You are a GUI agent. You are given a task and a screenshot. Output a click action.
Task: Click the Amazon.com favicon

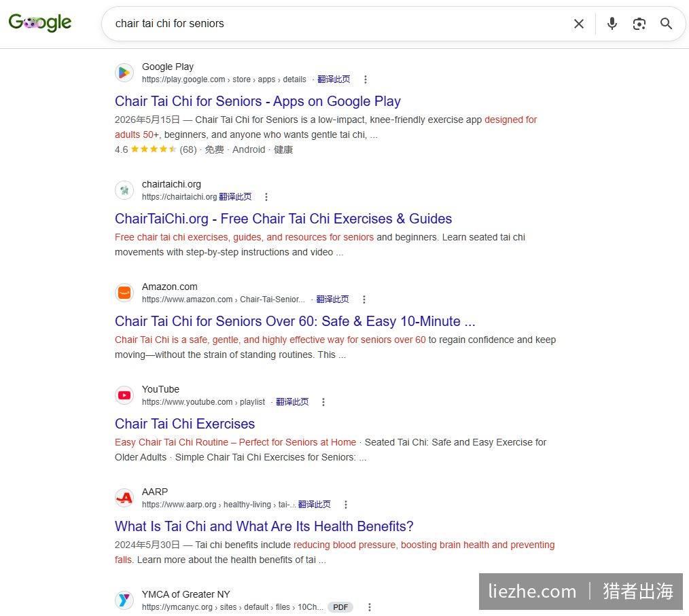tap(124, 293)
